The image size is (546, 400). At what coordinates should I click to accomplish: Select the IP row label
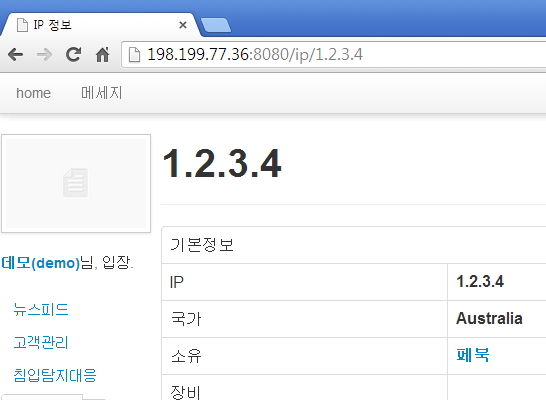(x=177, y=282)
